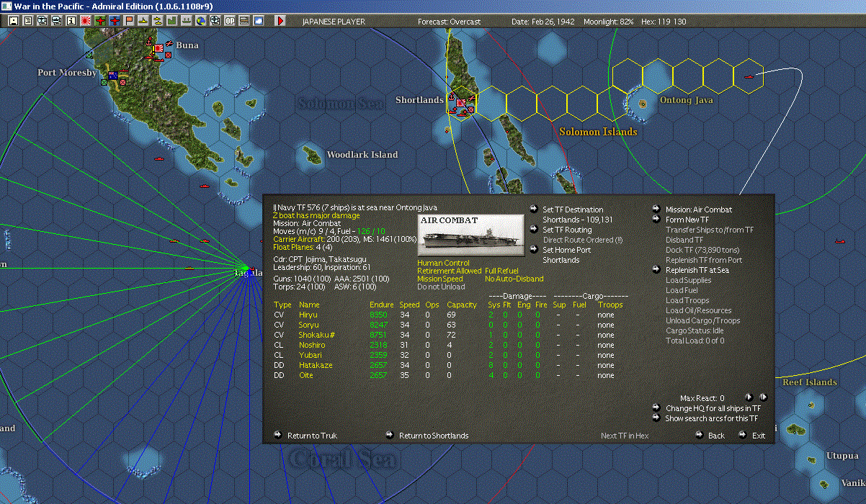Toggle Mission Speed setting
Screen dimensions: 866x504
coord(439,279)
